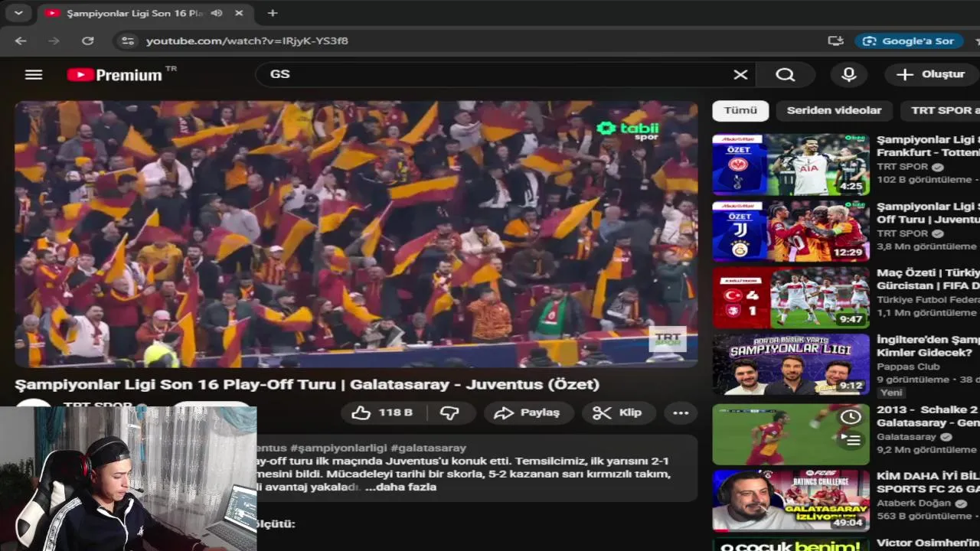Select the Tümü filter chip
Screen dimensions: 980x551
(740, 110)
